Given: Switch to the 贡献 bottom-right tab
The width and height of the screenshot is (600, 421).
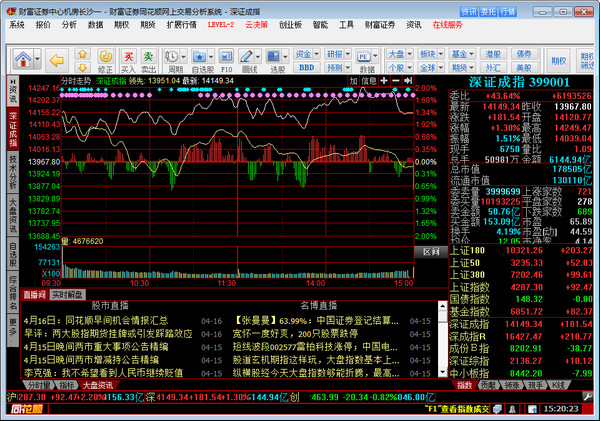Looking at the screenshot, I should point(488,385).
